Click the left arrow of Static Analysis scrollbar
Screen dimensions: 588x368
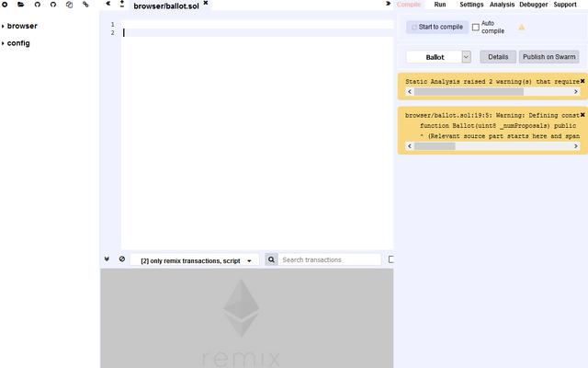coord(410,92)
